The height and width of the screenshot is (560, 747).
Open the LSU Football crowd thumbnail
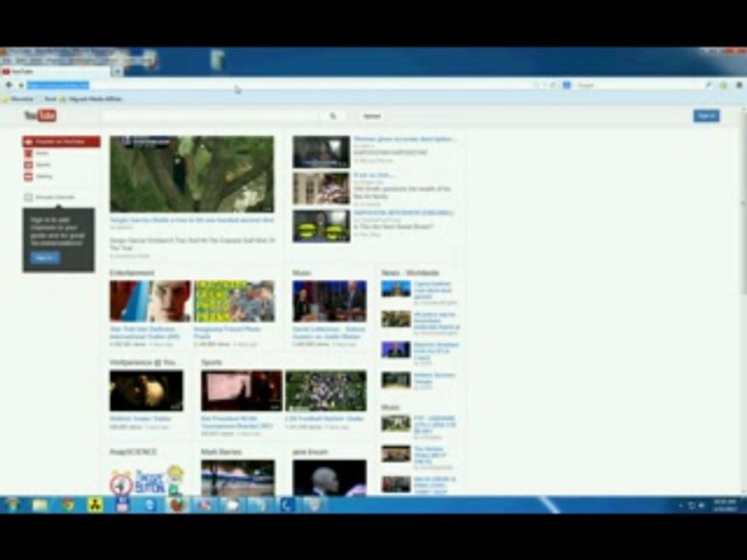pos(326,391)
